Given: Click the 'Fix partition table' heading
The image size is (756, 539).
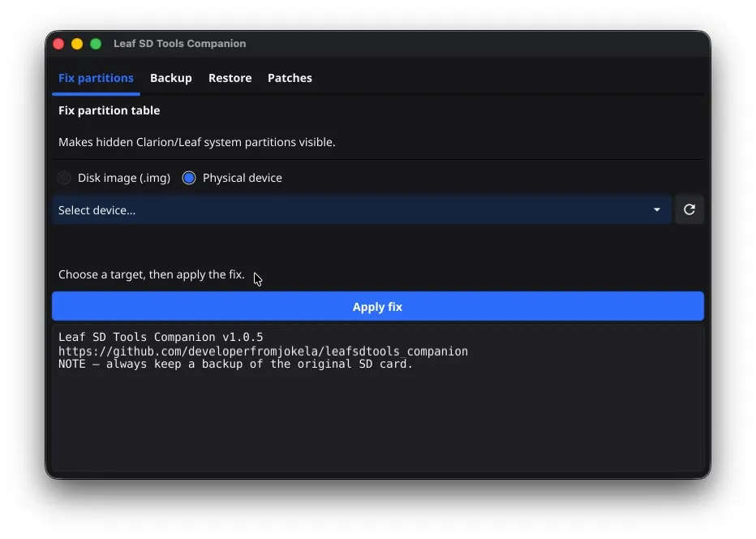Looking at the screenshot, I should (109, 110).
